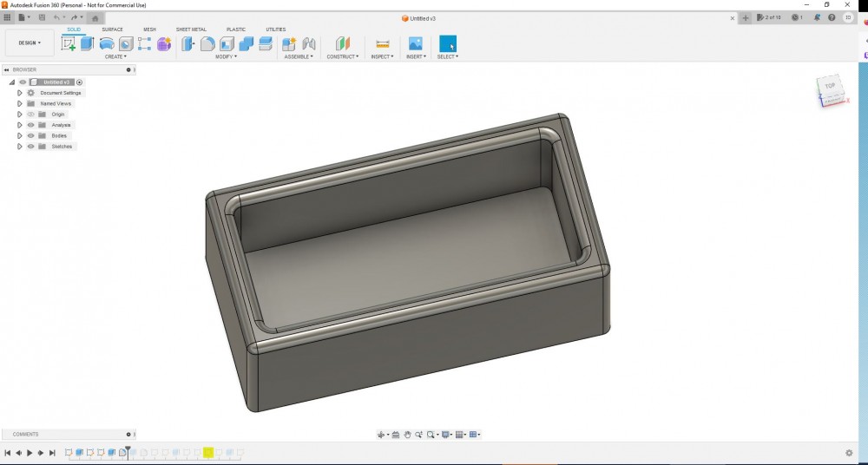The image size is (868, 465).
Task: Open the MODIFY dropdown menu
Action: (x=226, y=56)
